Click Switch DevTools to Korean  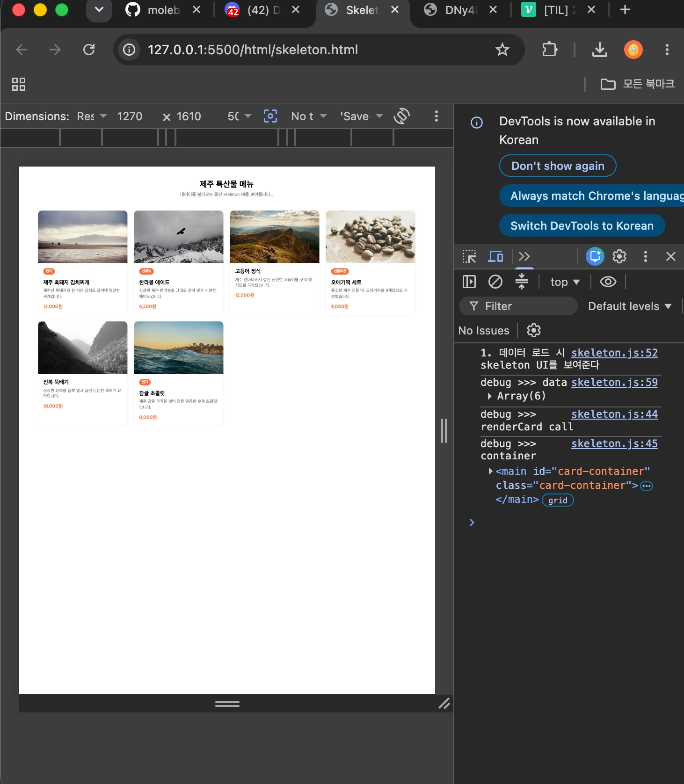coord(582,225)
